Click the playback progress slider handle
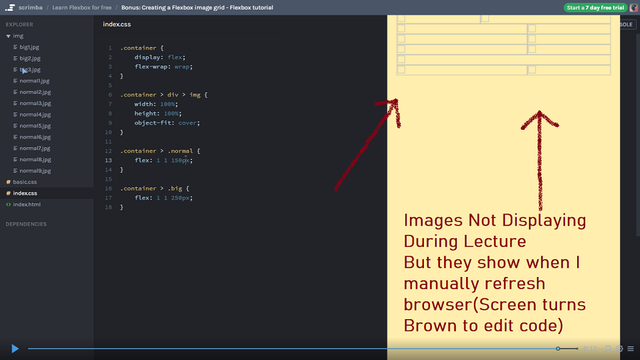 click(558, 349)
